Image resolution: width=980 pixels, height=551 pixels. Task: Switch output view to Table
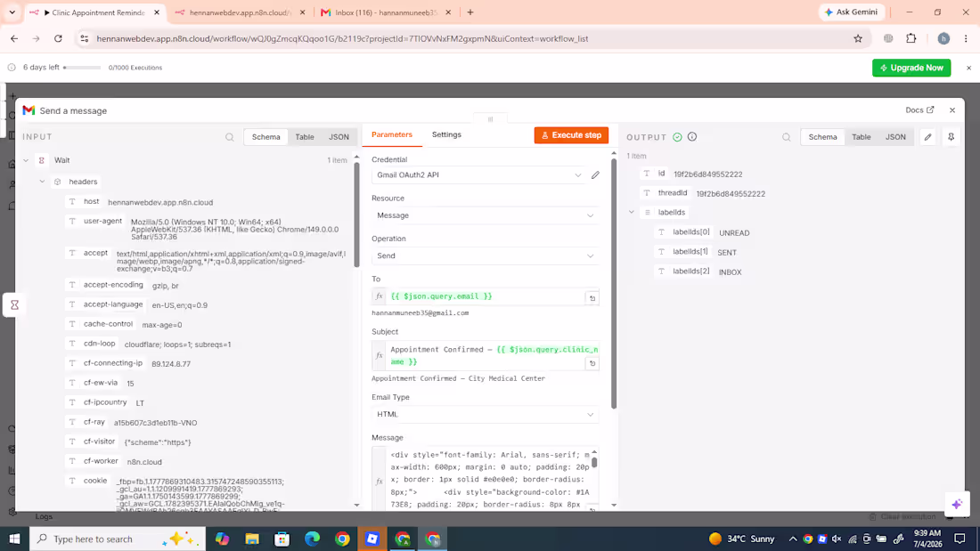point(861,137)
